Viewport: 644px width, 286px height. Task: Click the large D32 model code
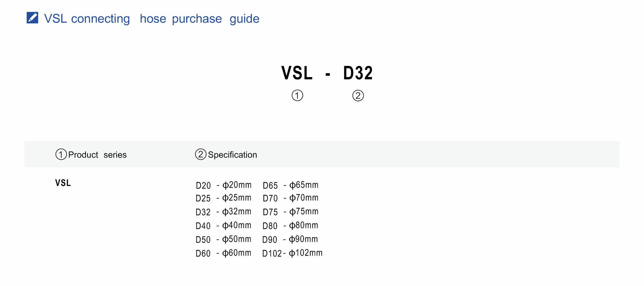(358, 73)
